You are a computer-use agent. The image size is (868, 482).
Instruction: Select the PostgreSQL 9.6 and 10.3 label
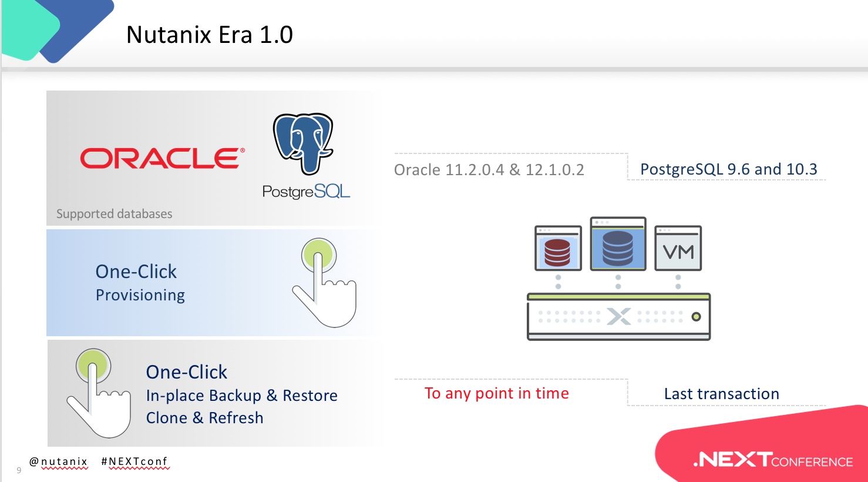pos(728,169)
